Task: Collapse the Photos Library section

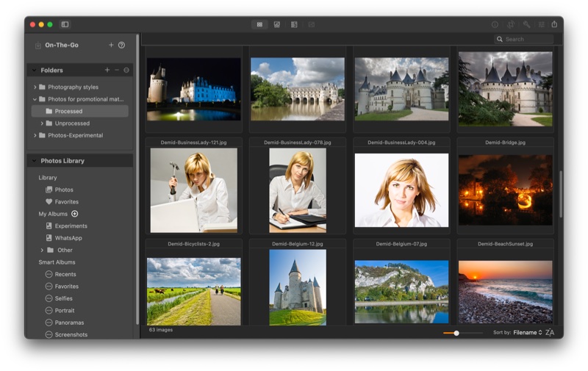Action: 34,161
